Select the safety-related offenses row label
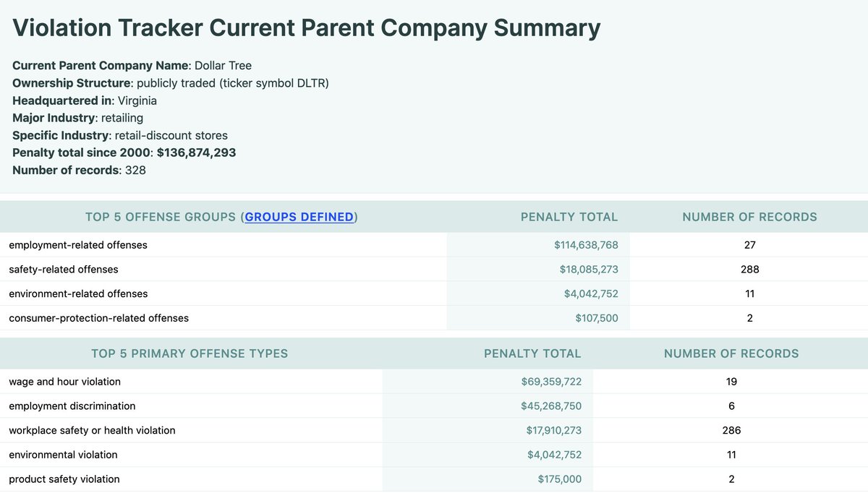This screenshot has width=868, height=493. point(64,270)
